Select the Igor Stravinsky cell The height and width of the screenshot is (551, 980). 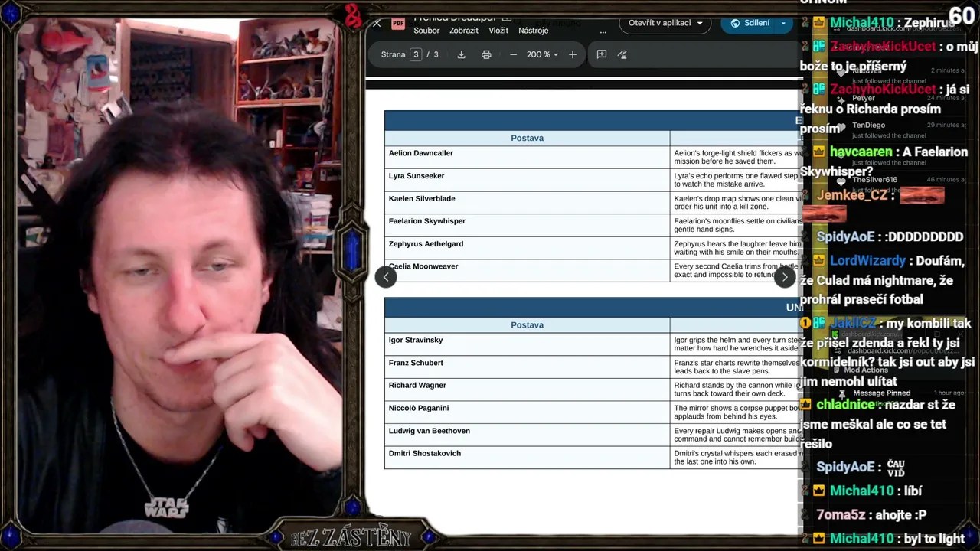[528, 344]
